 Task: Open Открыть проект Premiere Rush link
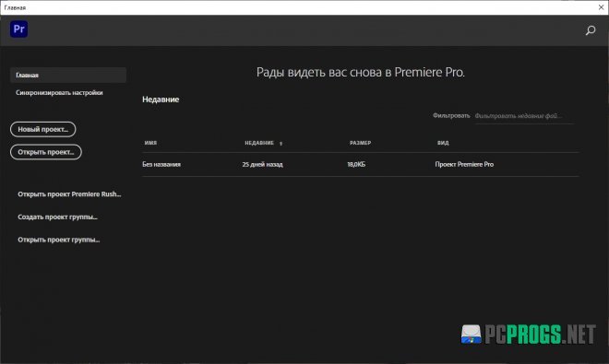(x=69, y=194)
